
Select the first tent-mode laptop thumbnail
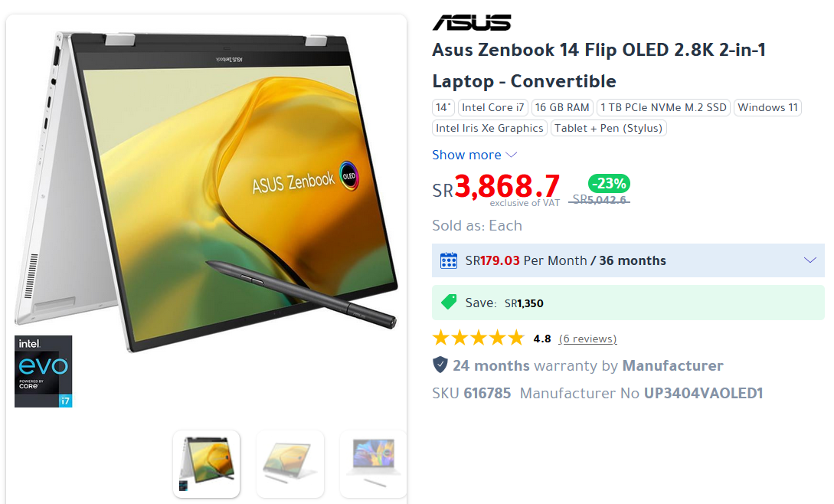pos(206,464)
